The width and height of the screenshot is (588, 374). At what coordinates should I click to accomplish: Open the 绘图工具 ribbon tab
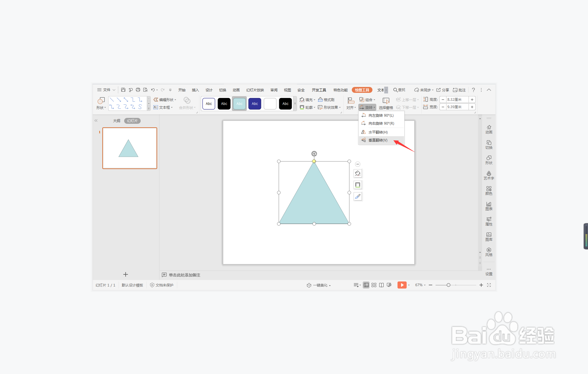pyautogui.click(x=362, y=90)
